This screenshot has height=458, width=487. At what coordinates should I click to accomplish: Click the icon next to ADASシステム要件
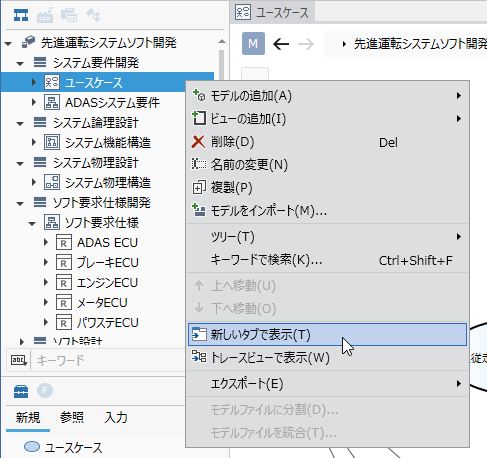click(x=52, y=102)
